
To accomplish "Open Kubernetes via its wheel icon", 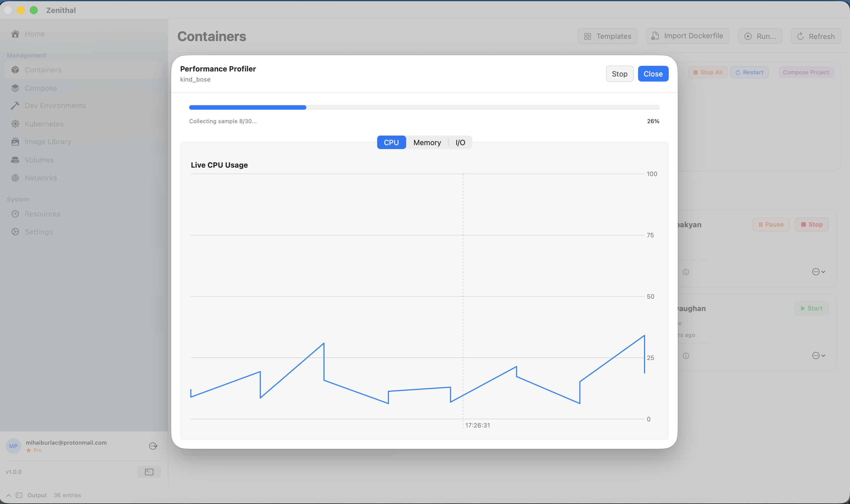I will (x=15, y=124).
